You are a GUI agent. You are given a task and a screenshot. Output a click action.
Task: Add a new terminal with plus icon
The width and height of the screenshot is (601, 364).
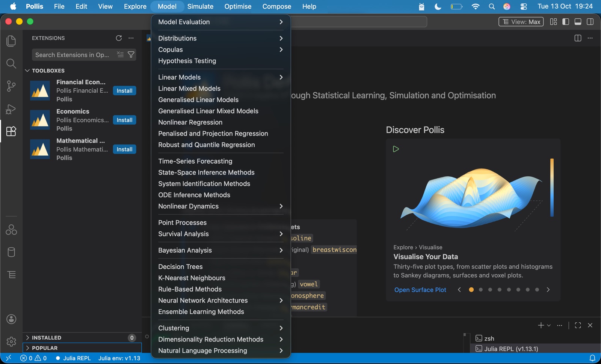(x=541, y=325)
